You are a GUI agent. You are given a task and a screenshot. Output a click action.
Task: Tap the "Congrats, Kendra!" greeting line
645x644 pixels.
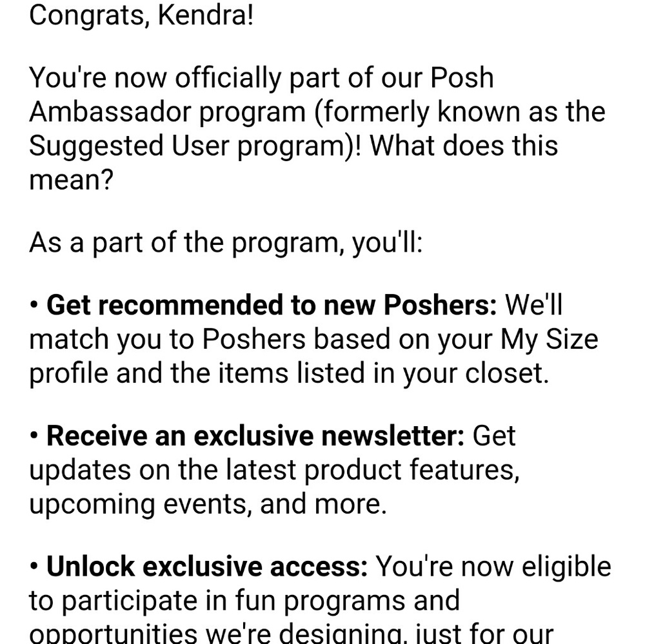click(x=141, y=17)
